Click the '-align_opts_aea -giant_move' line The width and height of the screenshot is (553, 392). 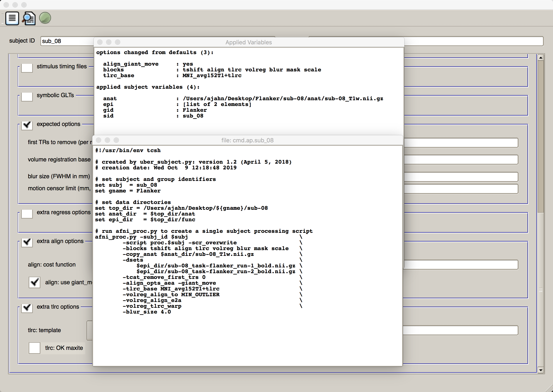pyautogui.click(x=169, y=283)
